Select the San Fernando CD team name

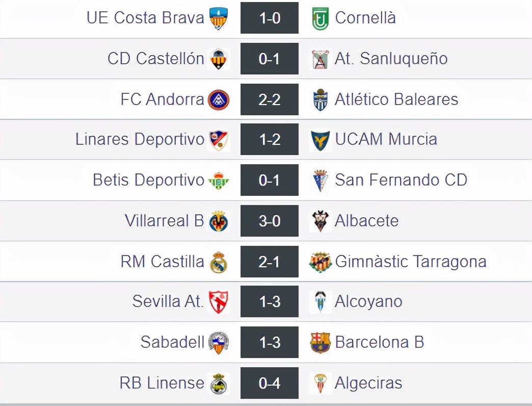point(401,180)
